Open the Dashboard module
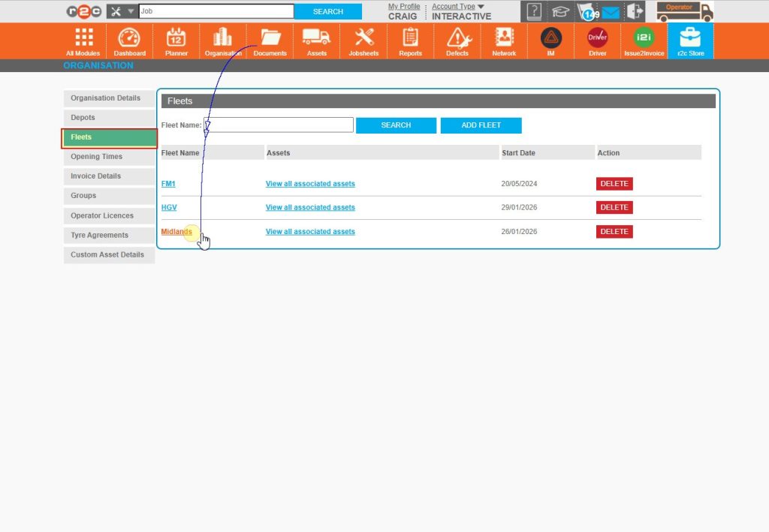769x532 pixels. (129, 41)
